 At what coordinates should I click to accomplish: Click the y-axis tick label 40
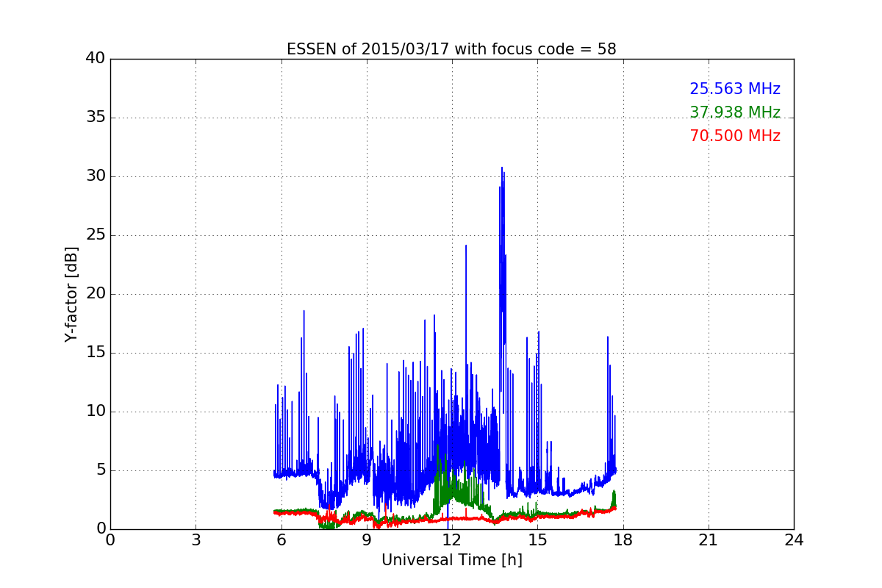pyautogui.click(x=96, y=59)
